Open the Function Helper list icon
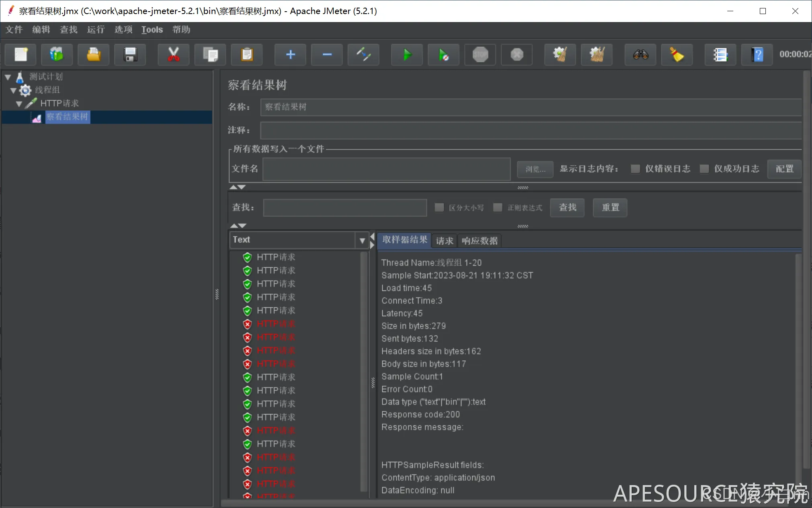The height and width of the screenshot is (508, 812). tap(720, 55)
